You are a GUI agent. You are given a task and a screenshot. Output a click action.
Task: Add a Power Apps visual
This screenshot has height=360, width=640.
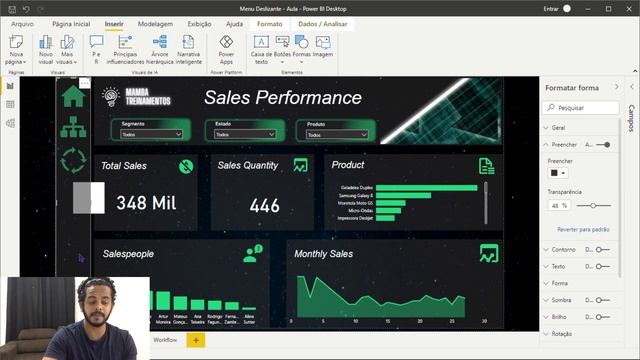pos(226,49)
